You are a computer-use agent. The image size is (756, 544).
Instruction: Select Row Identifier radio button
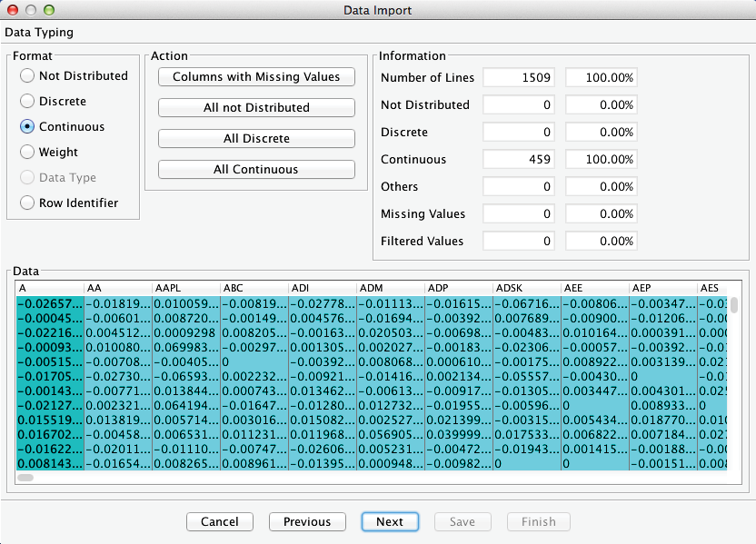coord(28,203)
